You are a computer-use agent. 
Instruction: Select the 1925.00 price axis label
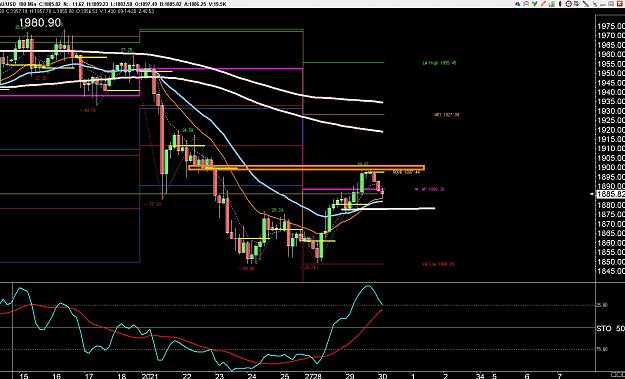[611, 120]
